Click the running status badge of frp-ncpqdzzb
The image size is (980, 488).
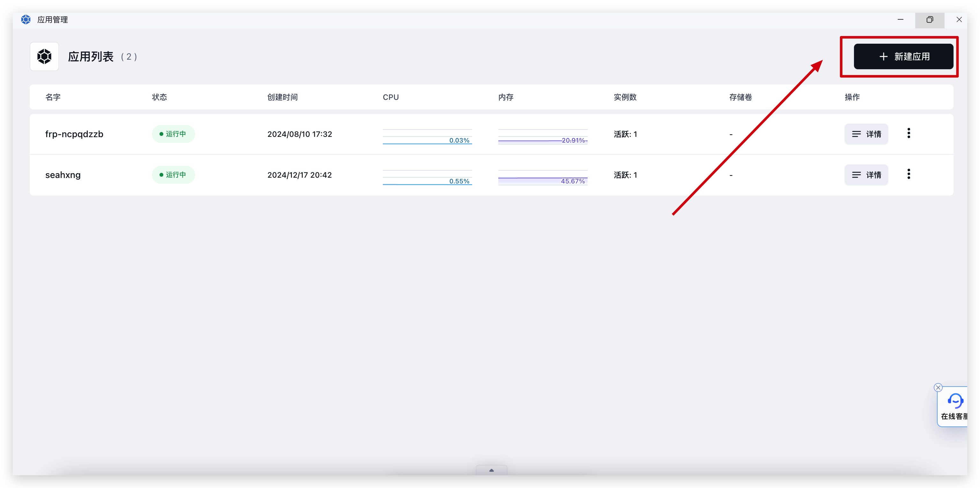[x=173, y=134]
